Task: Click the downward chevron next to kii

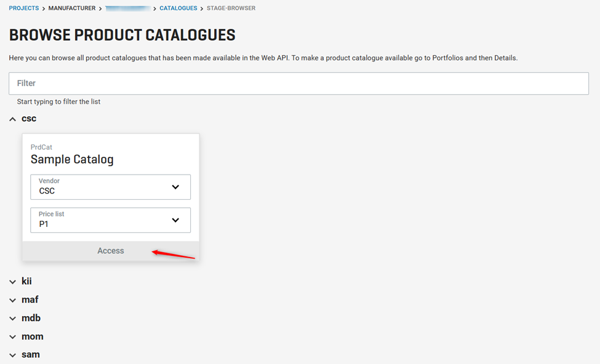Action: click(12, 281)
